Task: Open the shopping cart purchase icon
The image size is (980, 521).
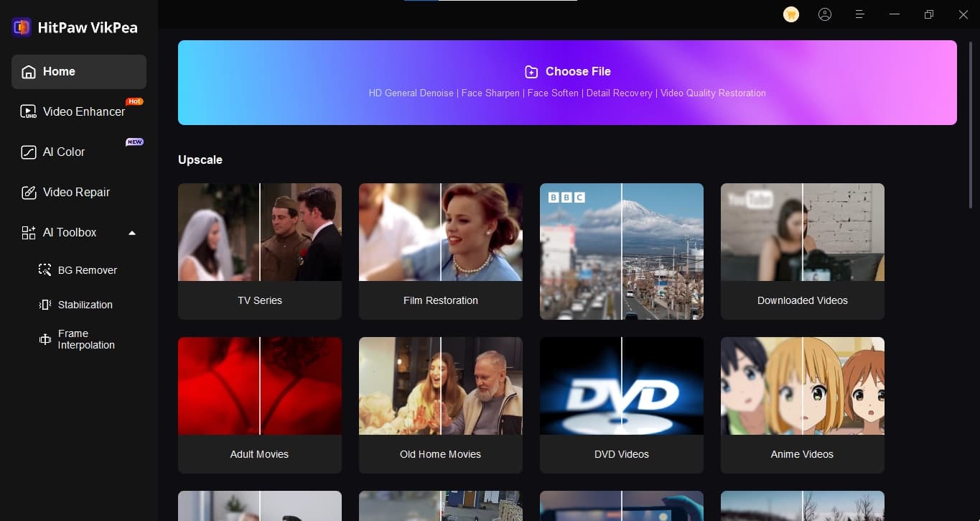Action: (x=791, y=14)
